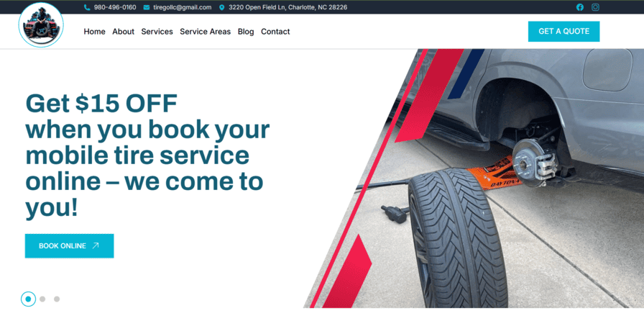Visit the Blog page
644x316 pixels.
246,32
